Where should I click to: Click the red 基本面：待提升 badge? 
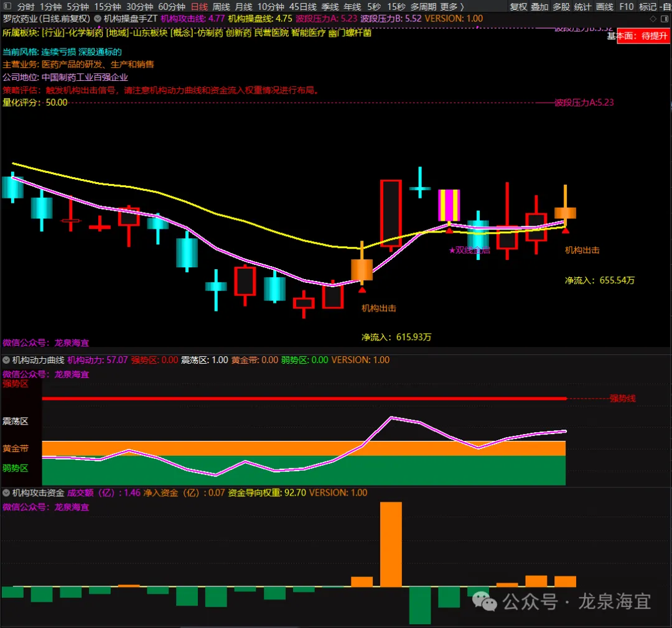[643, 36]
